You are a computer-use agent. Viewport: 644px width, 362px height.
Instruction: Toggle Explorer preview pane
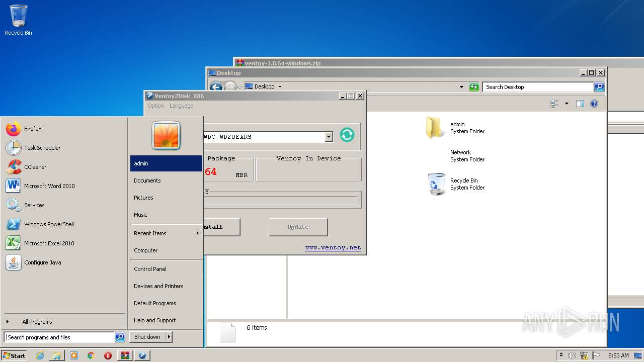click(580, 104)
